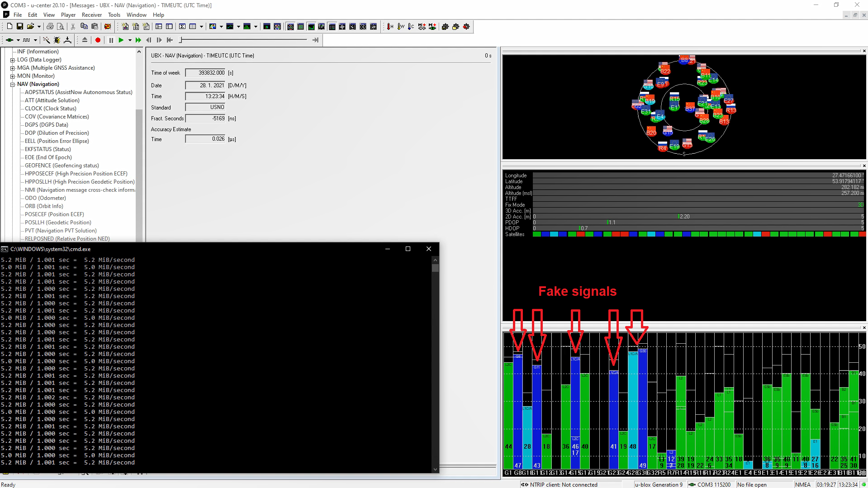Toggle docked sky view window icon
The height and width of the screenshot is (488, 868).
290,27
